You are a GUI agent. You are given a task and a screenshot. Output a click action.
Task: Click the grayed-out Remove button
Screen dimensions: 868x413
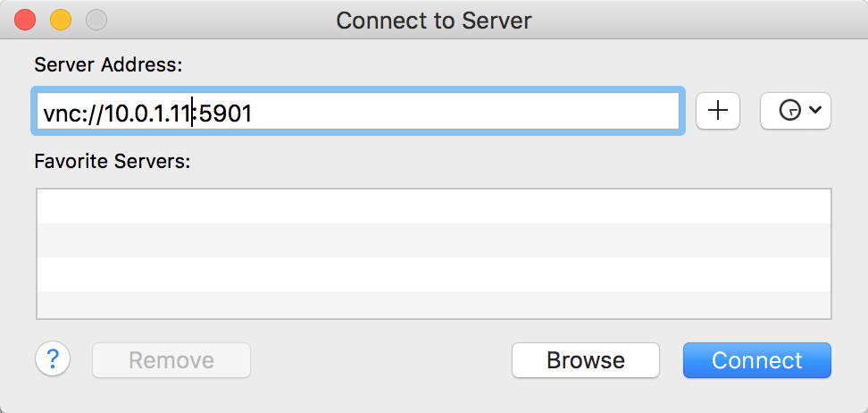171,360
